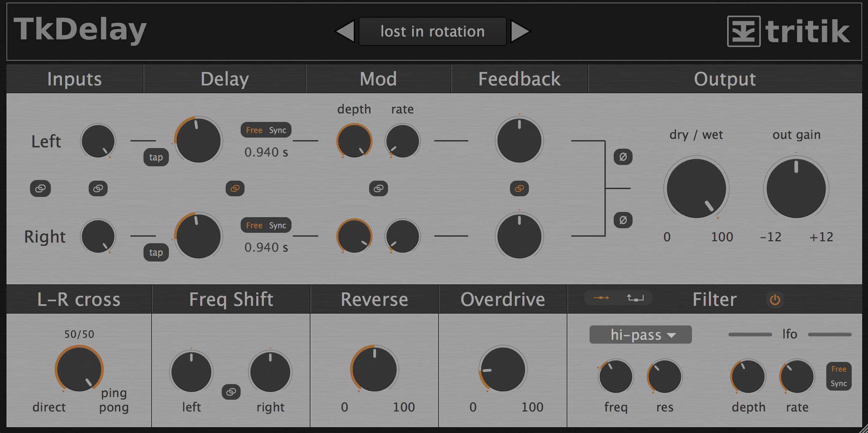Screen dimensions: 868x433
Task: Click the Left Mod rate knob
Action: coord(403,141)
